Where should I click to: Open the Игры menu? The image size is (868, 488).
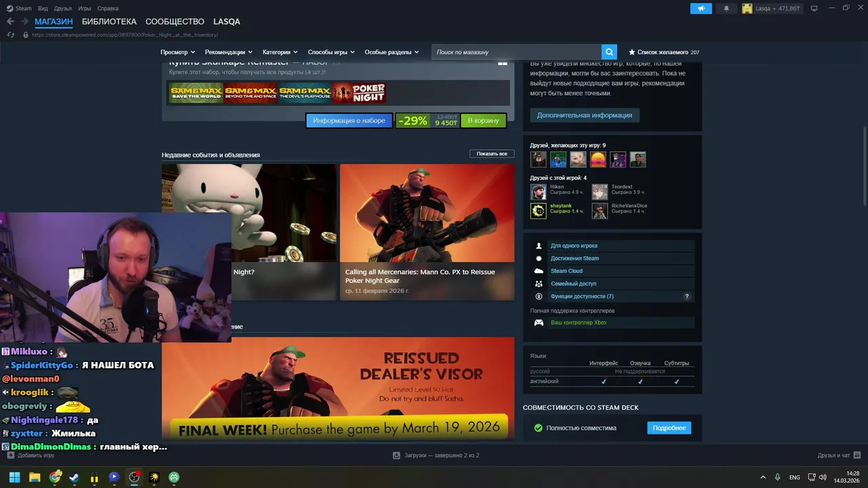tap(85, 8)
